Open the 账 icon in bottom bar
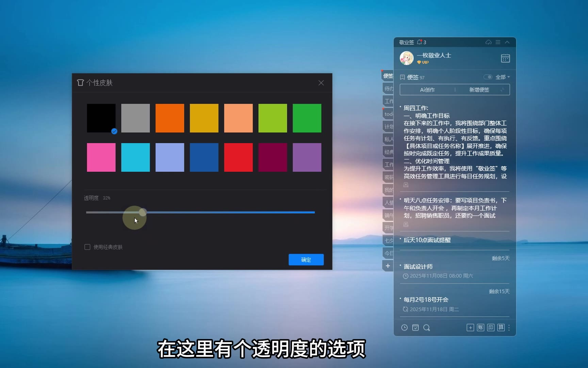Viewport: 588px width, 368px height. point(480,328)
